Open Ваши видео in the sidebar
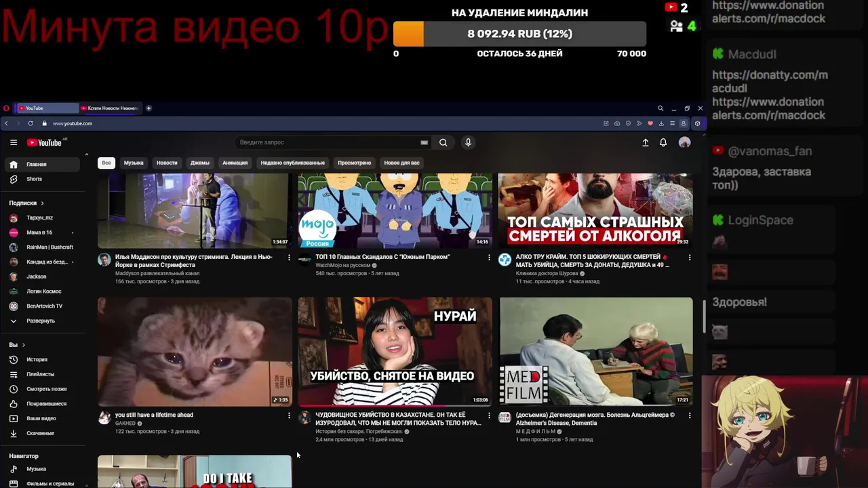The height and width of the screenshot is (488, 868). [42, 418]
